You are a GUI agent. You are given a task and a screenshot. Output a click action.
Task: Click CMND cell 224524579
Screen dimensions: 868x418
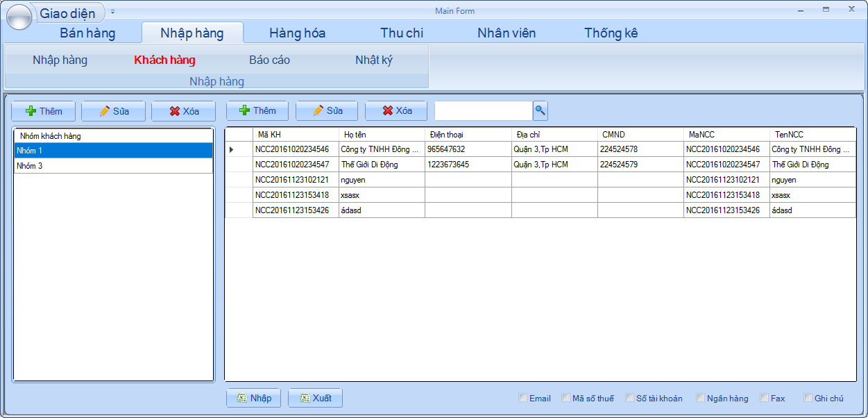[640, 165]
